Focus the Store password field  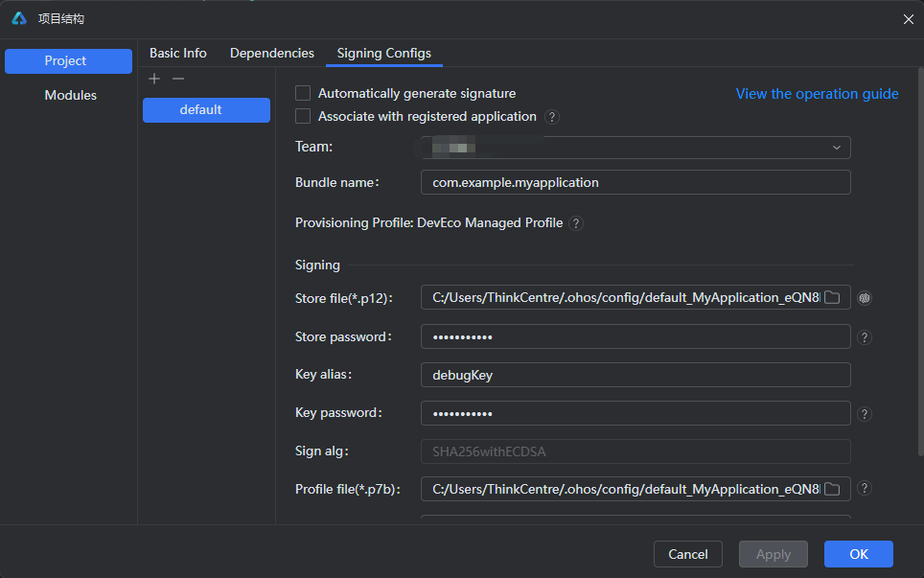click(x=635, y=337)
